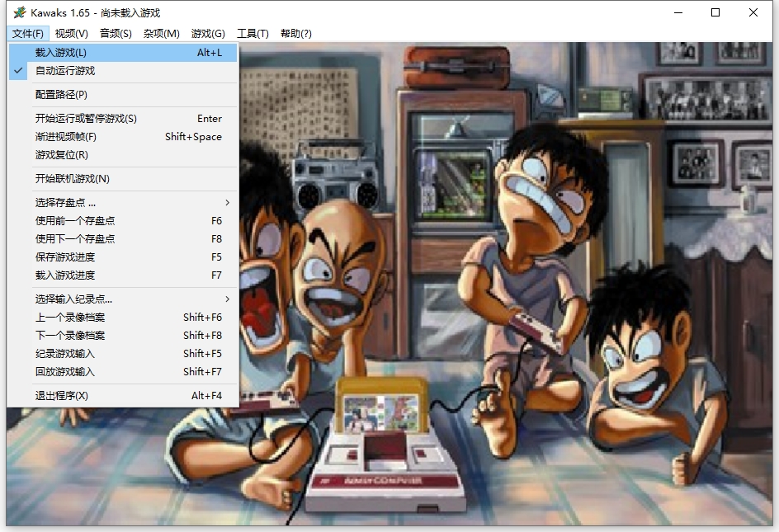Select 载入游戏(L) menu entry
Screen dimensions: 779x532
123,53
